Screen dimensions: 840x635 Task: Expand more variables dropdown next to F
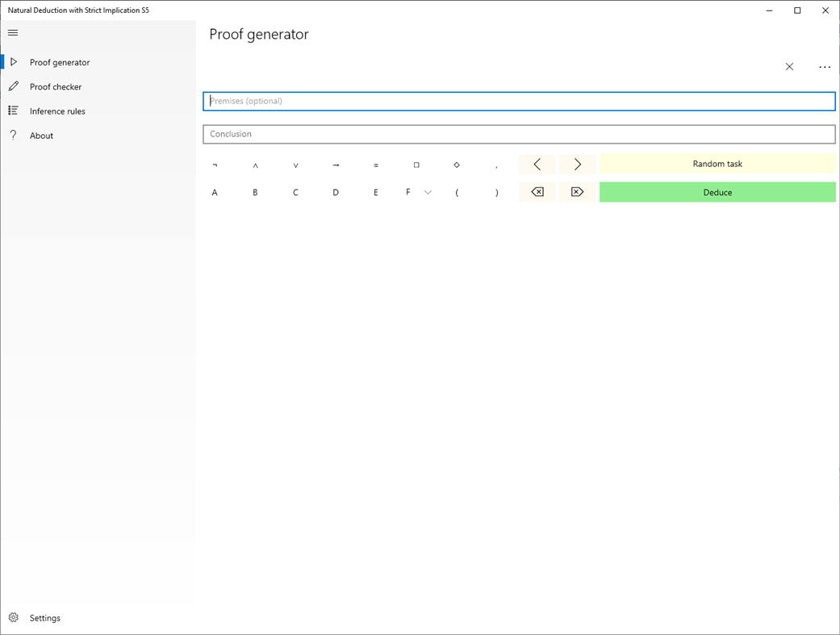tap(428, 192)
